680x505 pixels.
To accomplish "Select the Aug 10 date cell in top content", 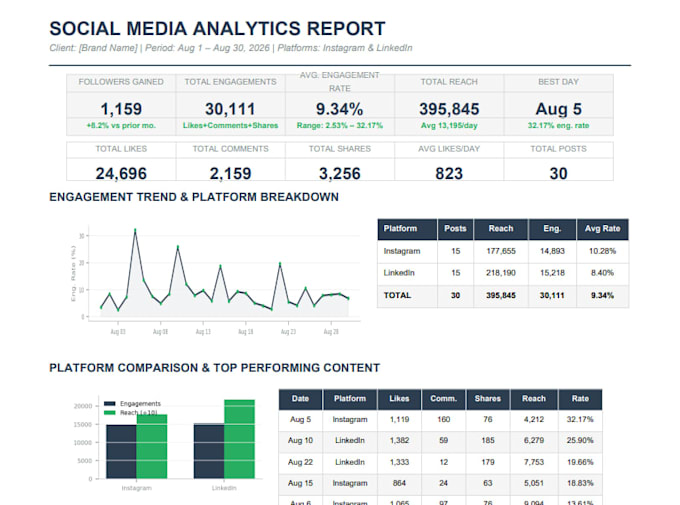I will [301, 441].
